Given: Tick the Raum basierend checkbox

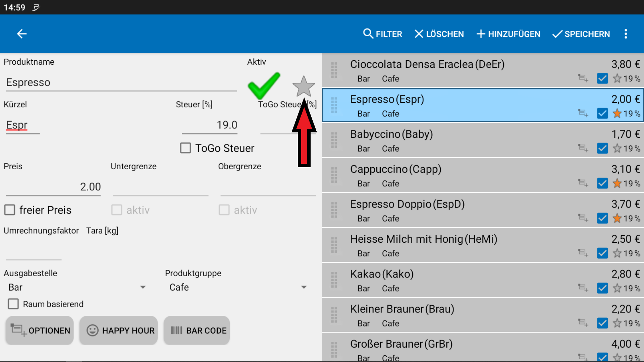Looking at the screenshot, I should coord(13,304).
